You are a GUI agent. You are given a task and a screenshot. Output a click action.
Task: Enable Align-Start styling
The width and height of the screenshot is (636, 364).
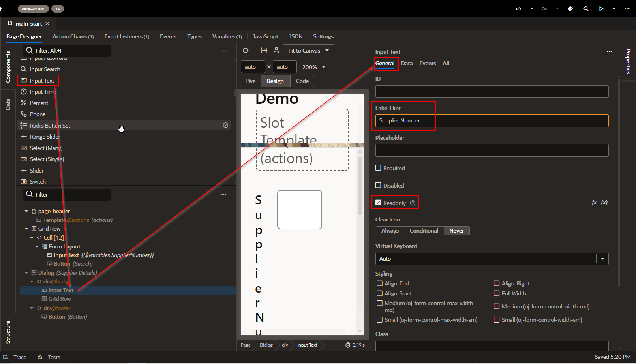379,293
